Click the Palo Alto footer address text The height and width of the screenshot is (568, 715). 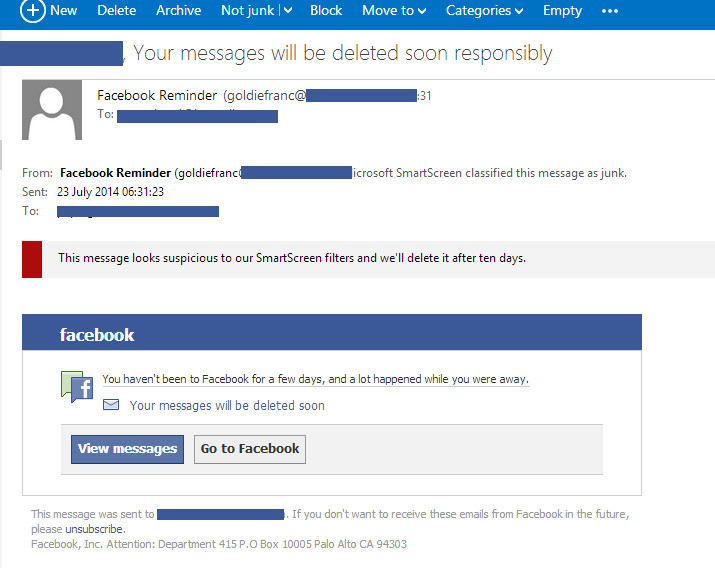218,544
